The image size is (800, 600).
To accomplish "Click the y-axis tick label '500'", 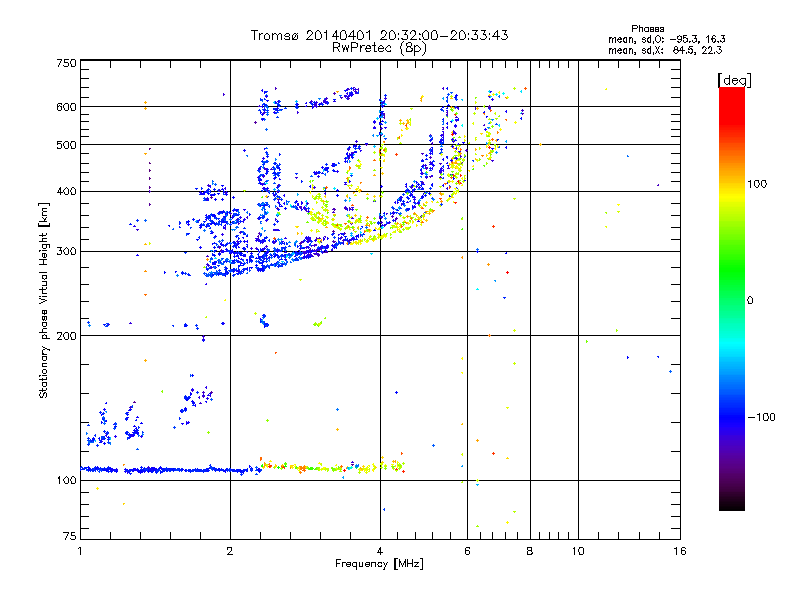I will (x=67, y=145).
